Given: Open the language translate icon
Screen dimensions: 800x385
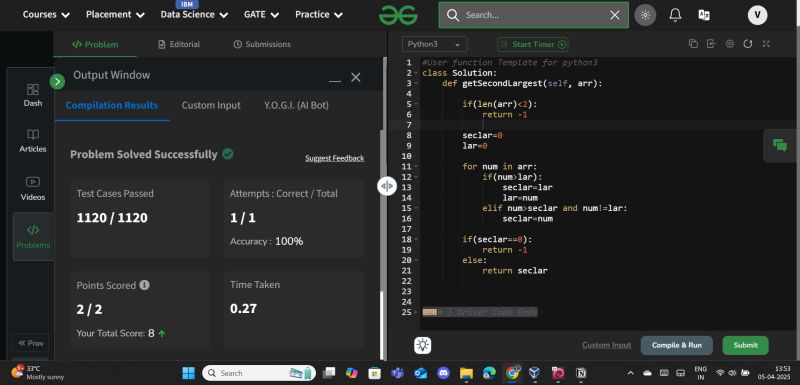Looking at the screenshot, I should coord(704,15).
